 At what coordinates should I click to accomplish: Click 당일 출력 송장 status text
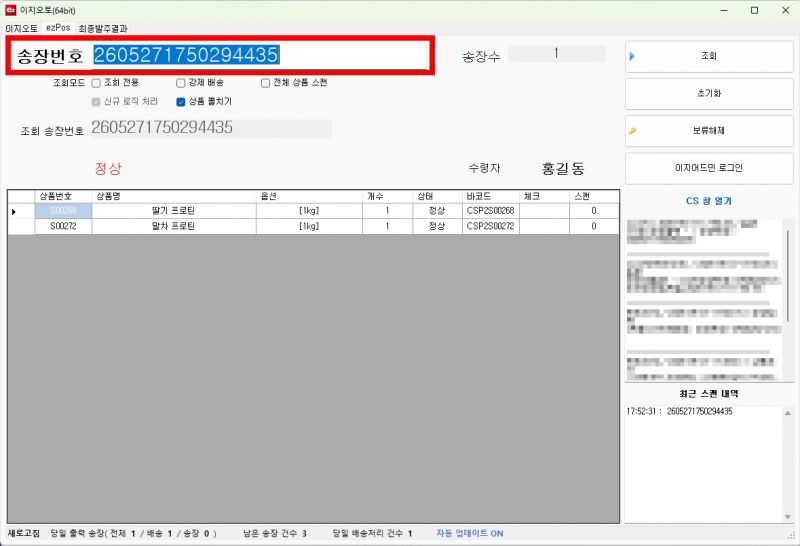133,533
